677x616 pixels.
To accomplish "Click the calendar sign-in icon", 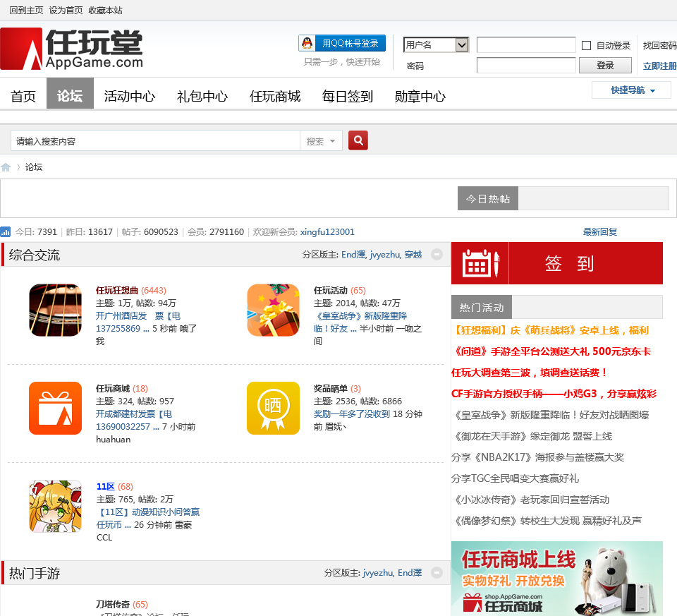I will coord(480,263).
